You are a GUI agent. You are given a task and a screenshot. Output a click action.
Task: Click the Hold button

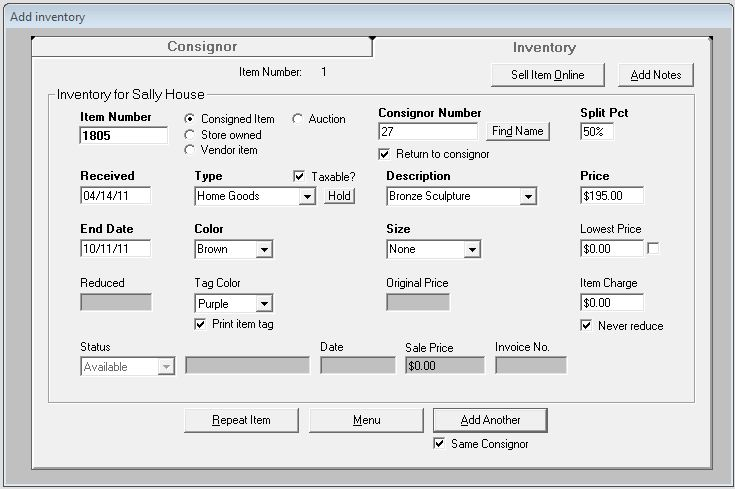coord(339,196)
